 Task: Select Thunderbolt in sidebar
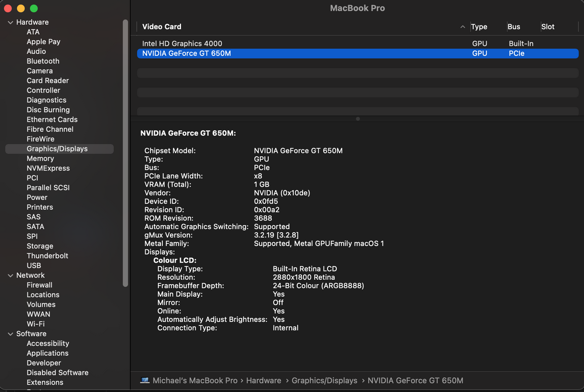tap(47, 256)
